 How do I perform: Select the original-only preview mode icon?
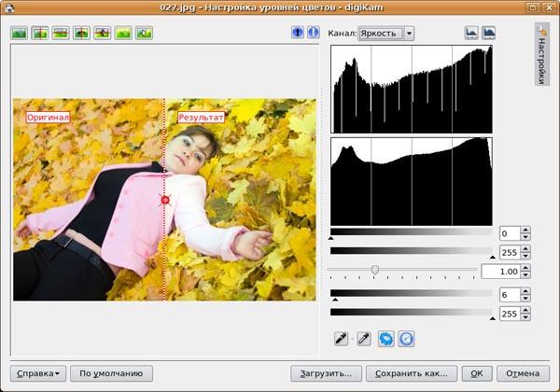click(20, 34)
